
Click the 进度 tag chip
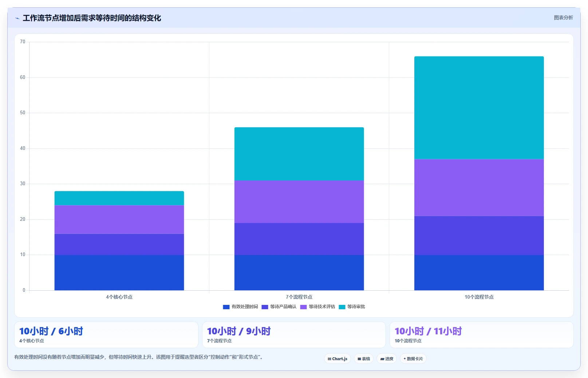pos(387,359)
